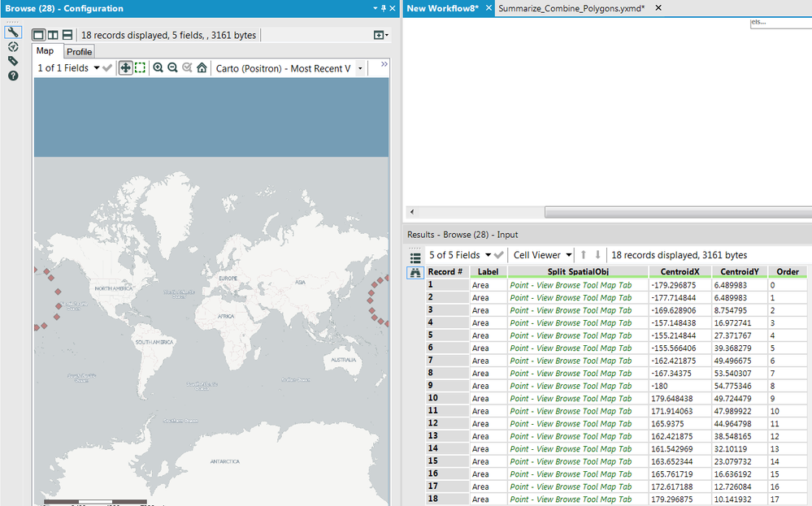Open new window icon dropdown arrow
The height and width of the screenshot is (506, 812).
[387, 35]
